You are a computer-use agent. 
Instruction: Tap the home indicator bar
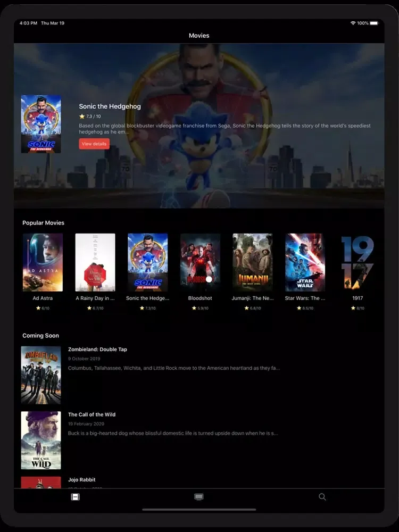tap(199, 510)
